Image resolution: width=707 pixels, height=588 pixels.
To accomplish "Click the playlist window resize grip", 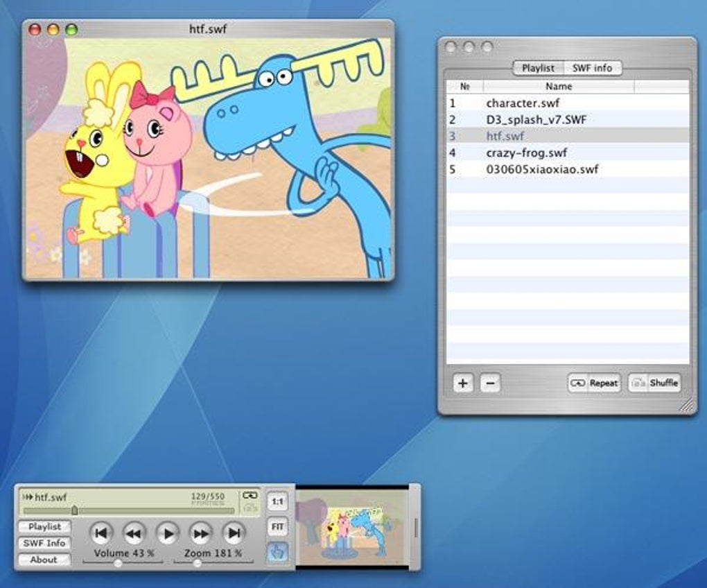I will (x=688, y=405).
